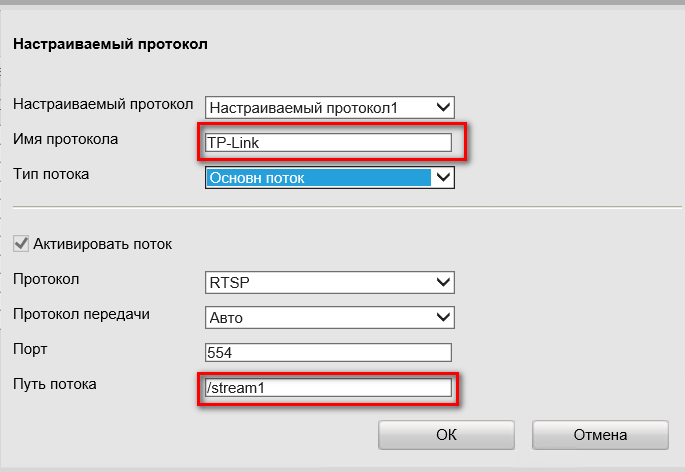Click the Порт label
685x472 pixels.
(x=30, y=349)
